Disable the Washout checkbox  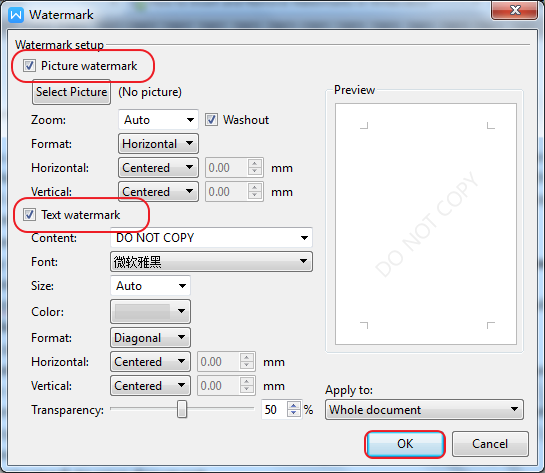pos(211,120)
